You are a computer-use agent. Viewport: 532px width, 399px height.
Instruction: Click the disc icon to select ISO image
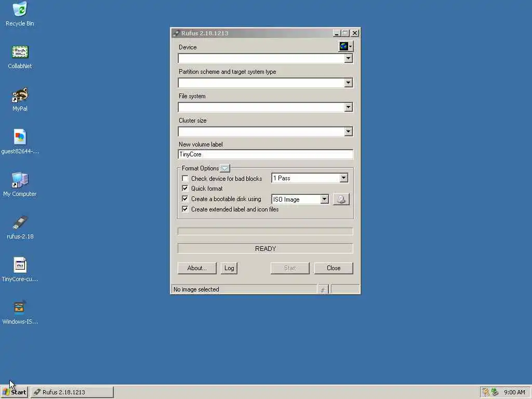tap(341, 199)
